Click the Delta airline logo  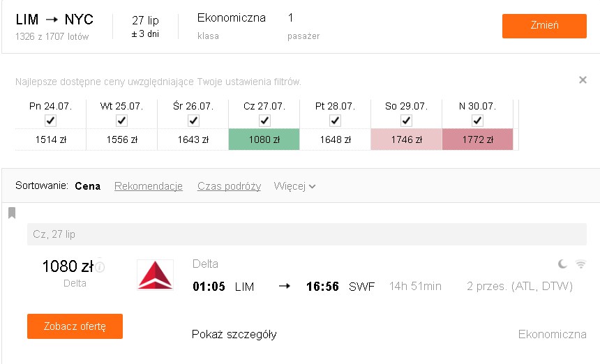tap(155, 275)
